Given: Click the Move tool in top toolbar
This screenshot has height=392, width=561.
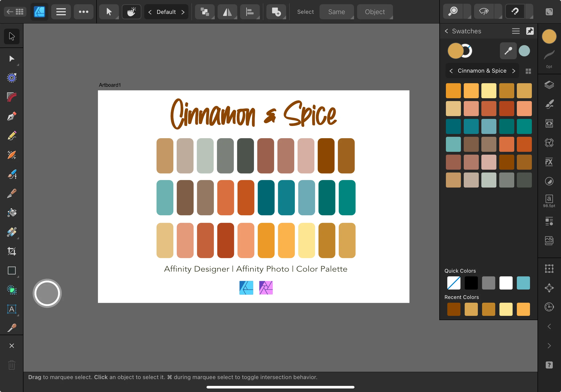Looking at the screenshot, I should click(x=109, y=12).
